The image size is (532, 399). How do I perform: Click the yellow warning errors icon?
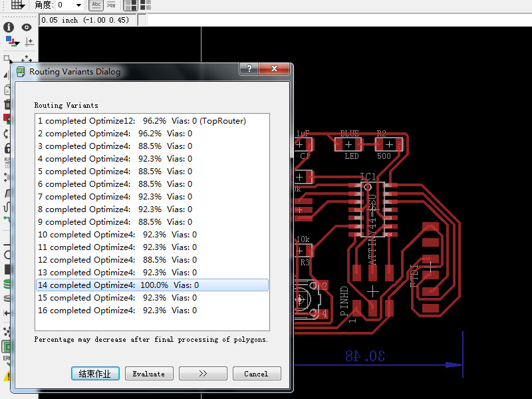(x=7, y=376)
